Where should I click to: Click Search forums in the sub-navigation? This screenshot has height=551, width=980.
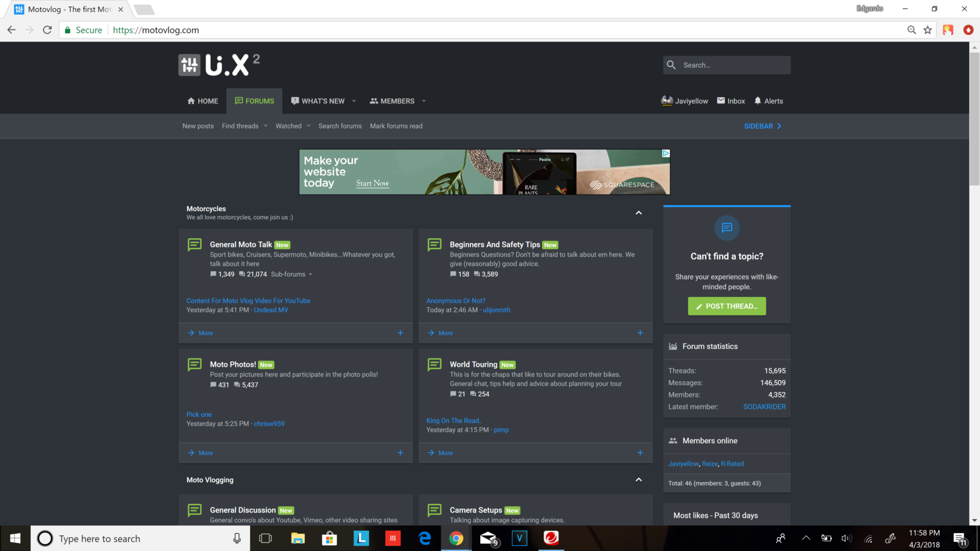(x=340, y=126)
